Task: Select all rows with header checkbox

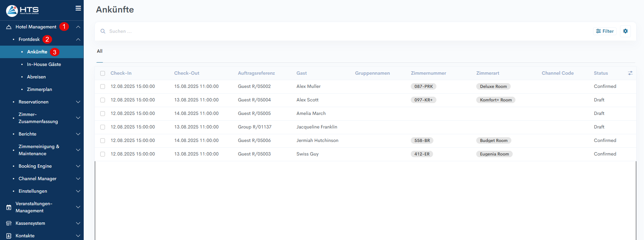Action: [x=103, y=73]
